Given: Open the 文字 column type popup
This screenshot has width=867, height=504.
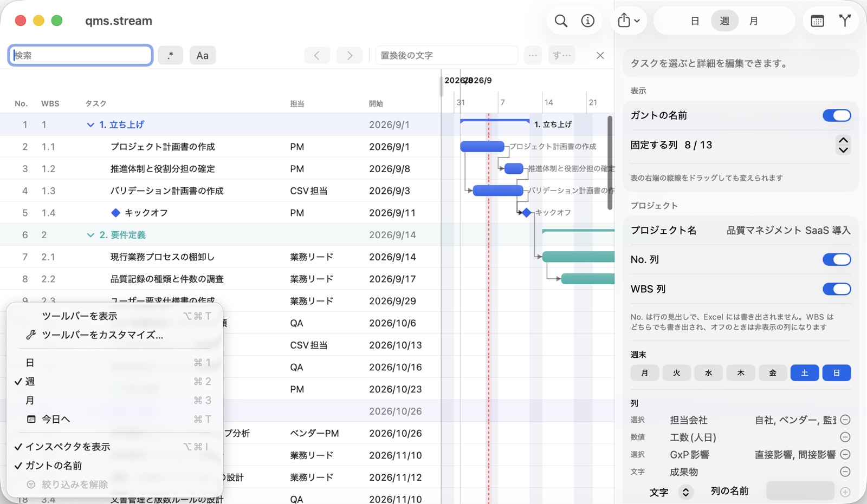Looking at the screenshot, I should point(671,492).
